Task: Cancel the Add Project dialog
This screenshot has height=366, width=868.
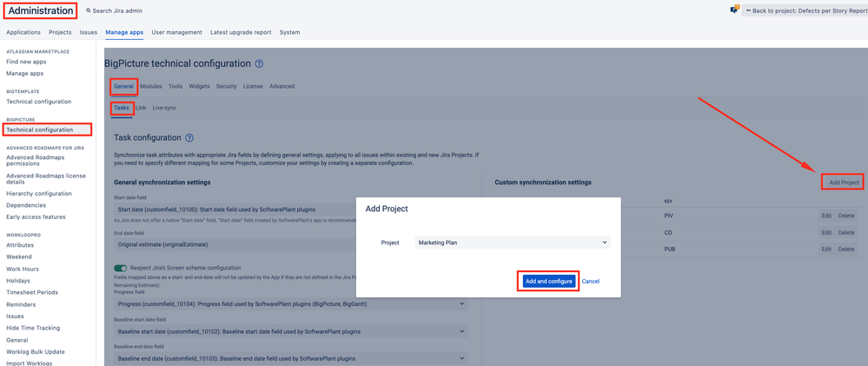Action: pos(591,282)
